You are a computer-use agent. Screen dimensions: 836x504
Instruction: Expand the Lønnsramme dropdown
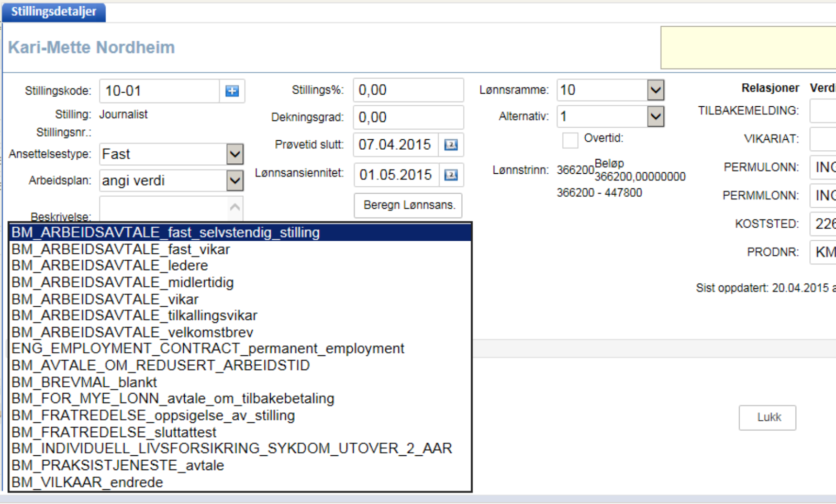tap(655, 90)
